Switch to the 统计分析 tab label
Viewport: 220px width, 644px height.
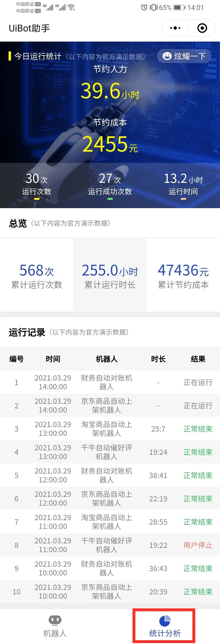pyautogui.click(x=165, y=633)
